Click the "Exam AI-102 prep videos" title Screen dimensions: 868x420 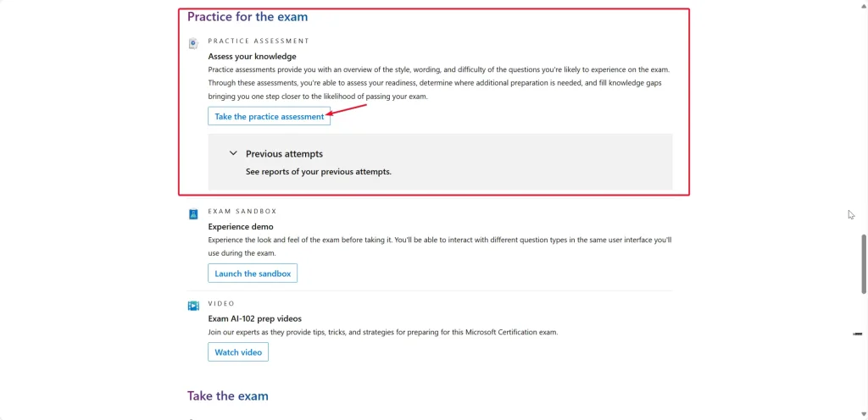(x=254, y=318)
